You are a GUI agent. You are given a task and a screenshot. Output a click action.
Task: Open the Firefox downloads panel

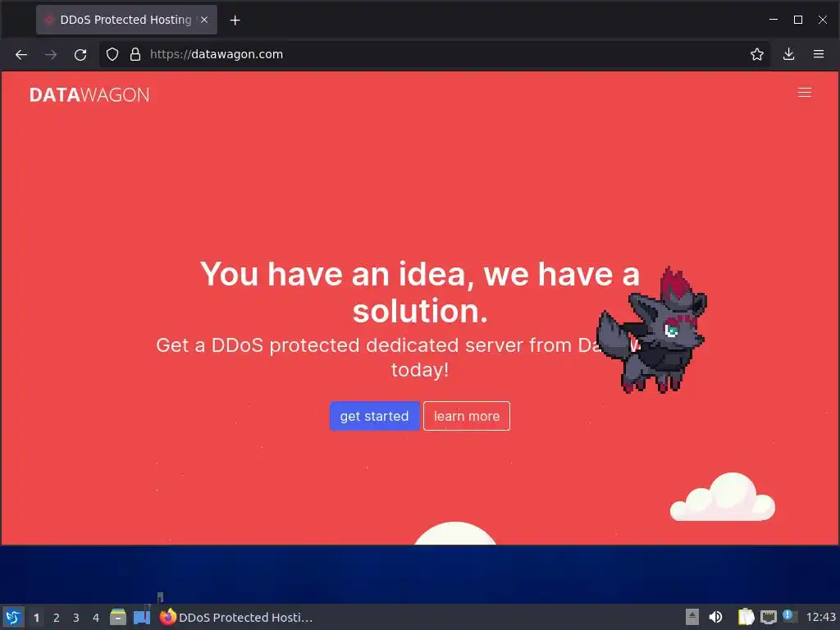pos(788,54)
